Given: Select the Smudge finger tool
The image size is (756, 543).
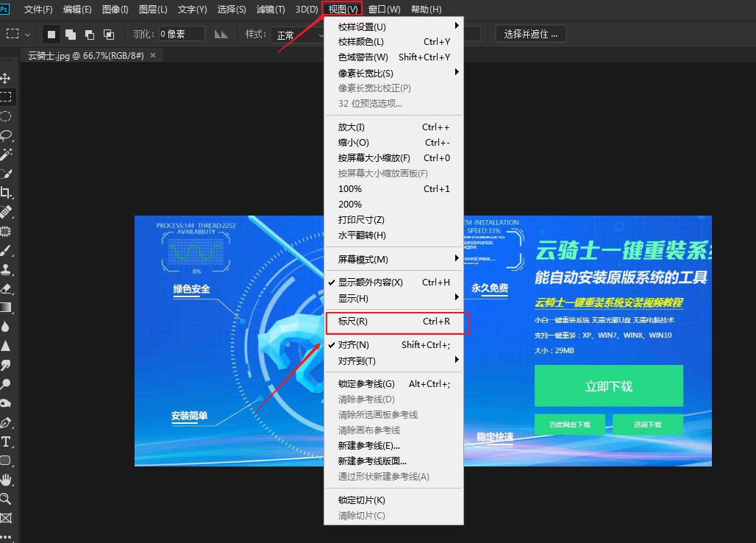Looking at the screenshot, I should tap(6, 364).
